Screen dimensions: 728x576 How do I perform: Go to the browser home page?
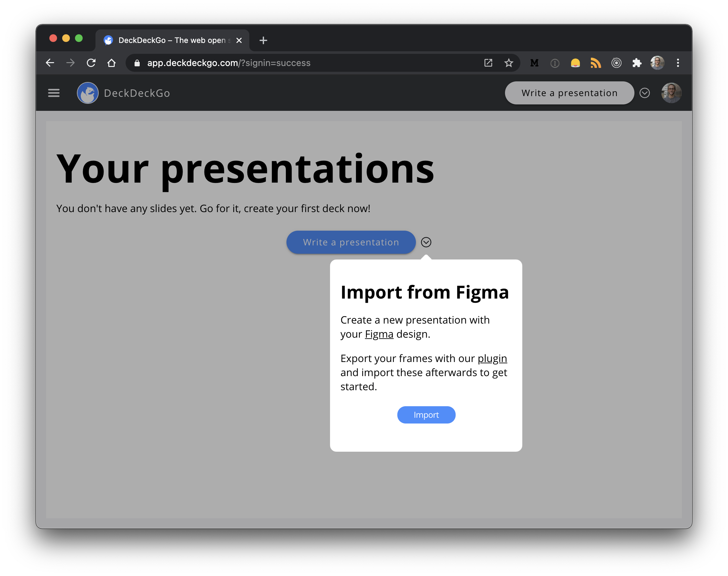[111, 63]
